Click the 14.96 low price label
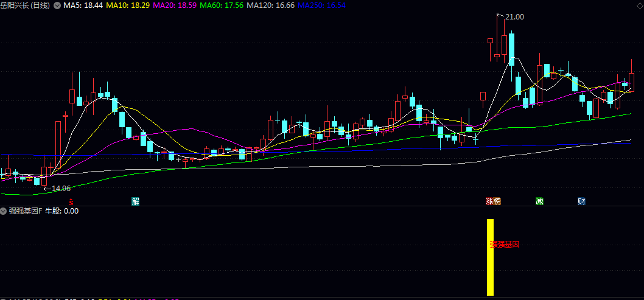 (x=61, y=189)
